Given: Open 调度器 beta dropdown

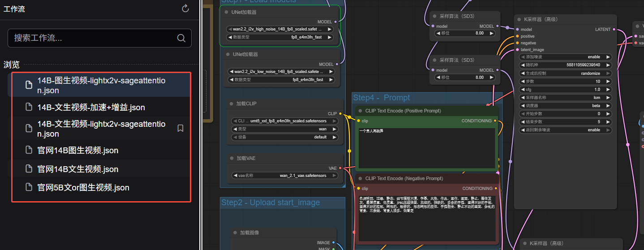Looking at the screenshot, I should coord(565,106).
